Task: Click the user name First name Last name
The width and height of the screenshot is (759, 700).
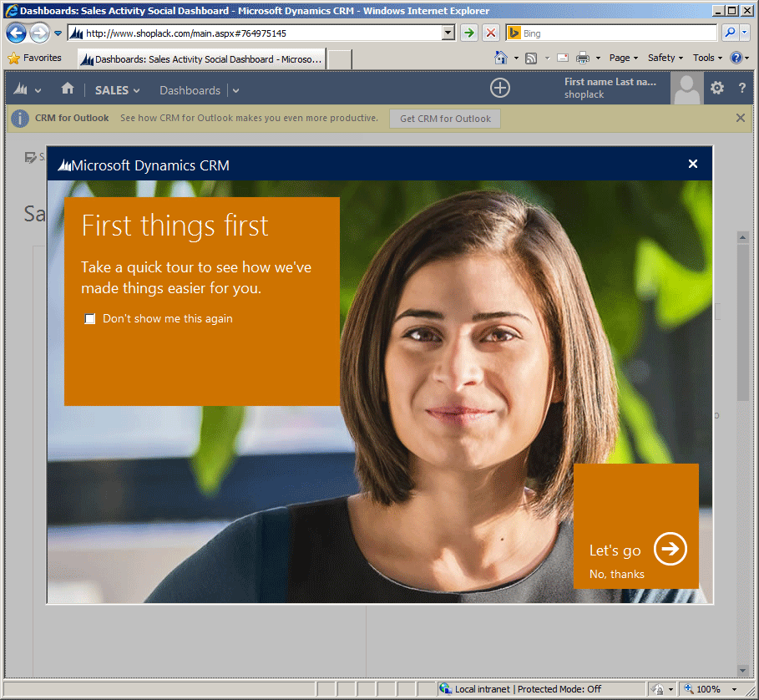Action: click(610, 82)
